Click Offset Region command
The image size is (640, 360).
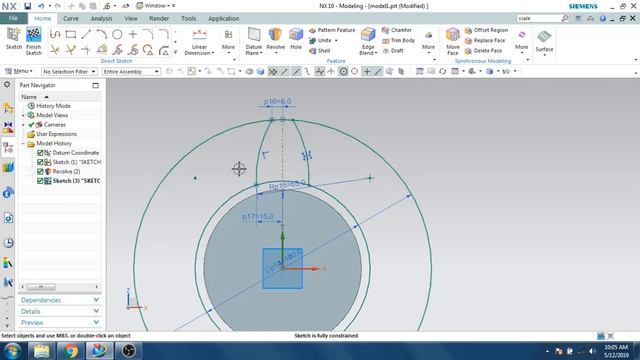point(486,30)
